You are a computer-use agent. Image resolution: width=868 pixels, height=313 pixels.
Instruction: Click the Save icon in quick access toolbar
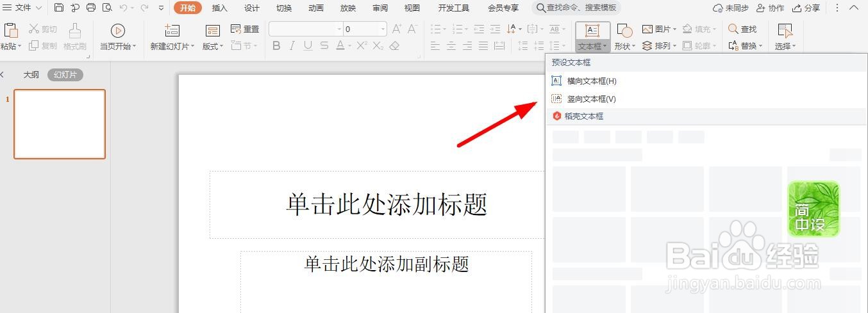59,8
